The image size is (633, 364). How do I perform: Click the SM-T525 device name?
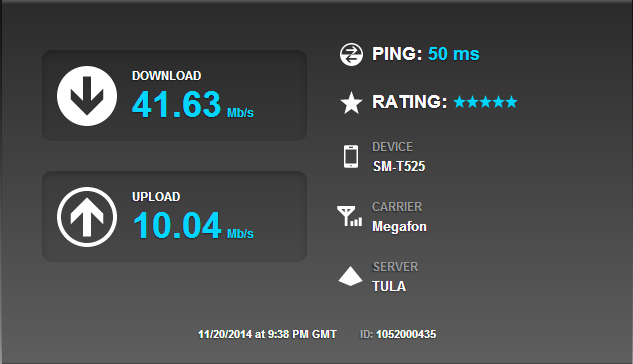click(399, 166)
